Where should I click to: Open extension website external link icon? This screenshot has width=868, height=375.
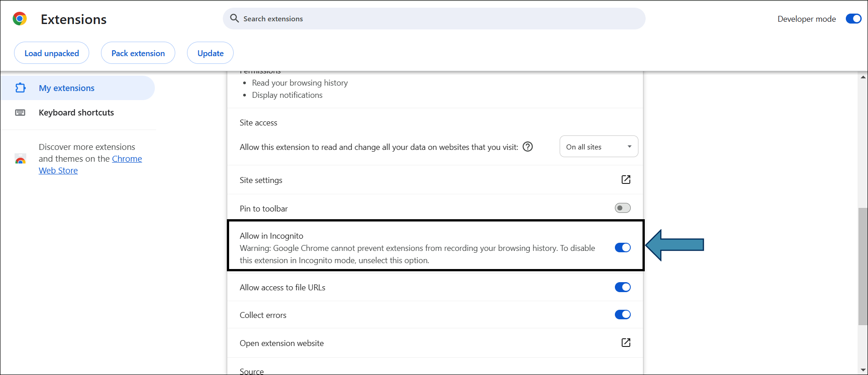pos(626,343)
